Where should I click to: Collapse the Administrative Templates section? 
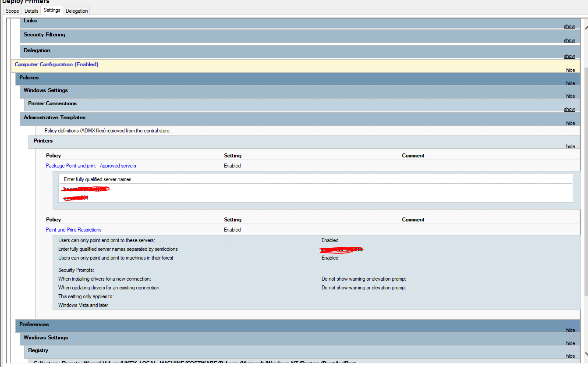point(570,123)
